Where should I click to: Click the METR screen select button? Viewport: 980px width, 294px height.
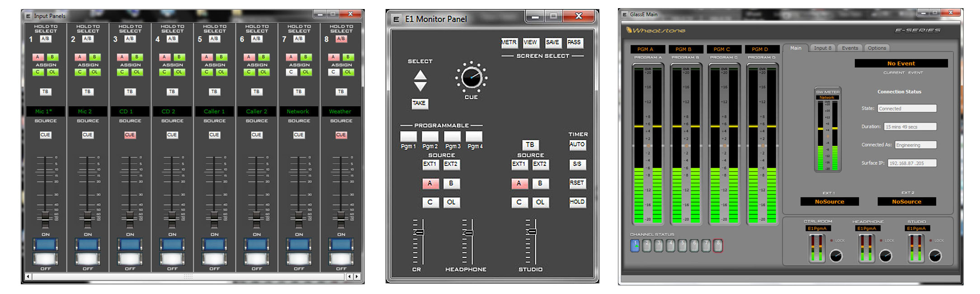point(509,43)
